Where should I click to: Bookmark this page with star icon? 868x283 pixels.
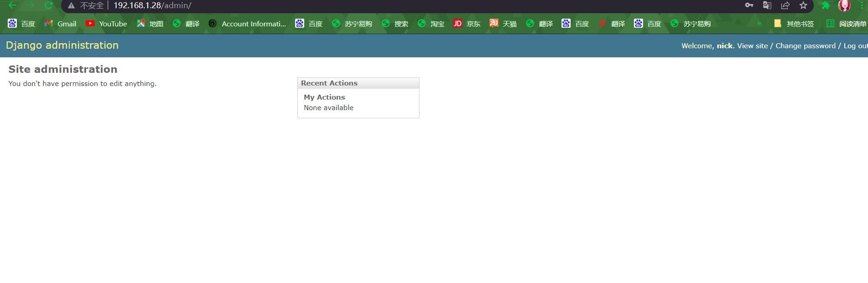[803, 5]
